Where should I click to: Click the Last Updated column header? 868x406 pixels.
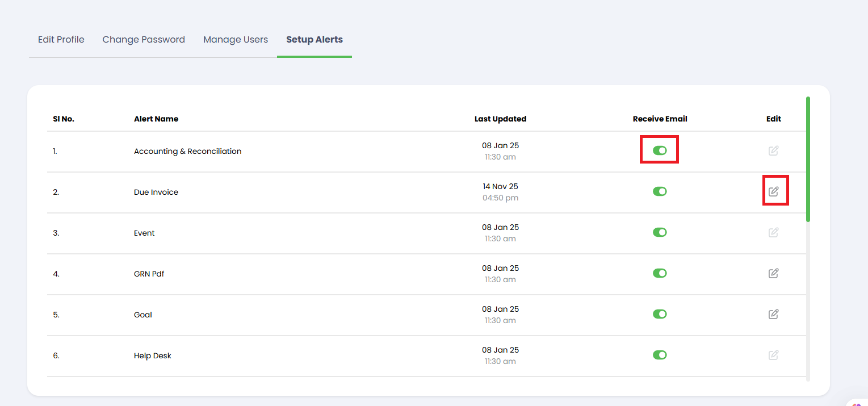[500, 119]
